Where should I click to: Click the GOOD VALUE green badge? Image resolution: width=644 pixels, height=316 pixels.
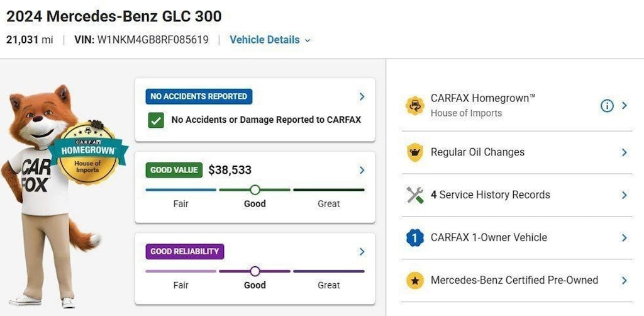174,170
